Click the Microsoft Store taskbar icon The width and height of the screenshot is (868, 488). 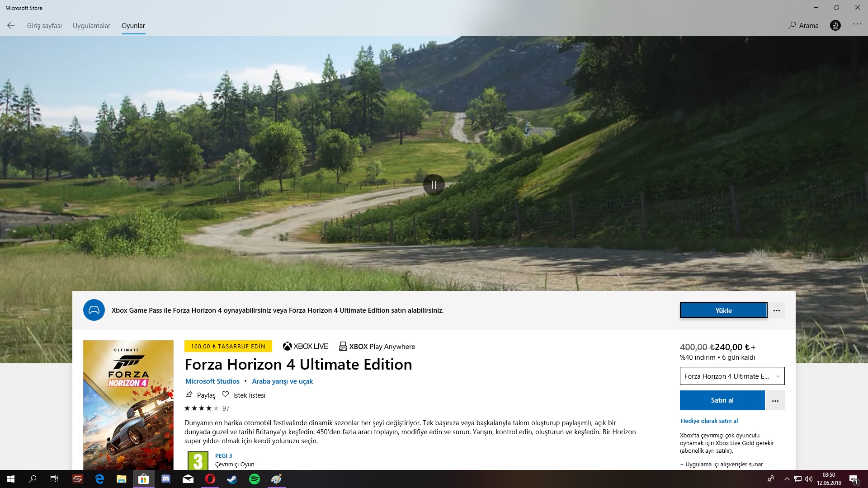coord(144,479)
